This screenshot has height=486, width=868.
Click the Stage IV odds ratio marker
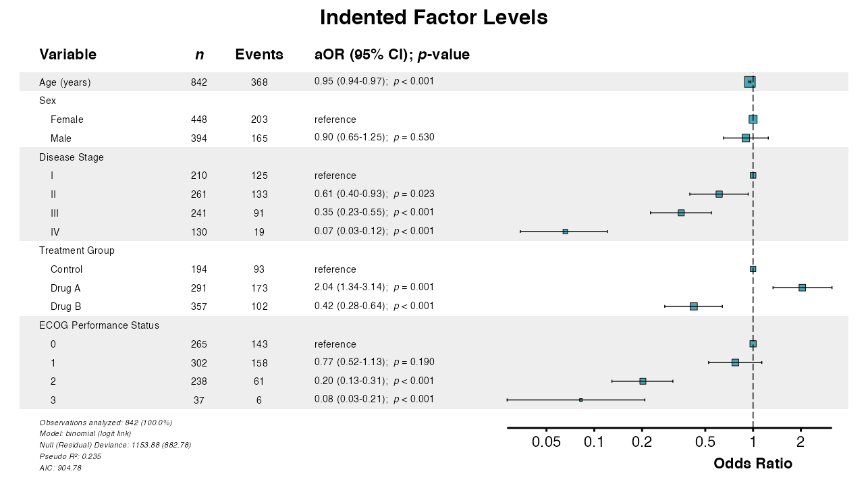click(565, 232)
